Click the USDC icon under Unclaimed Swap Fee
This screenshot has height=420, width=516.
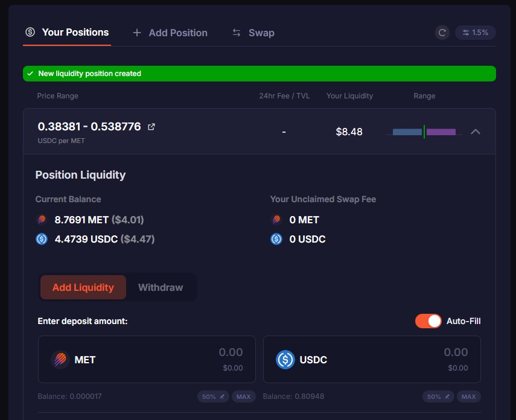point(276,239)
